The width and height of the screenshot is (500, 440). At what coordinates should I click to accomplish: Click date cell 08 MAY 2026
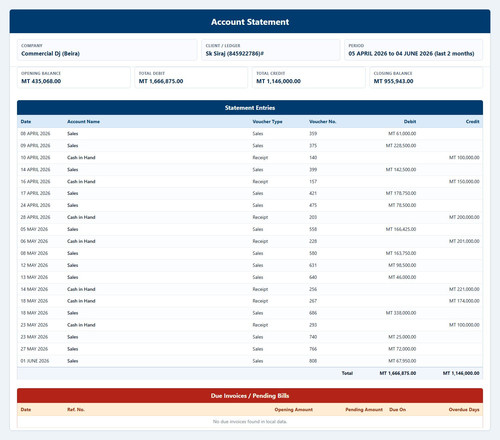[x=34, y=253]
